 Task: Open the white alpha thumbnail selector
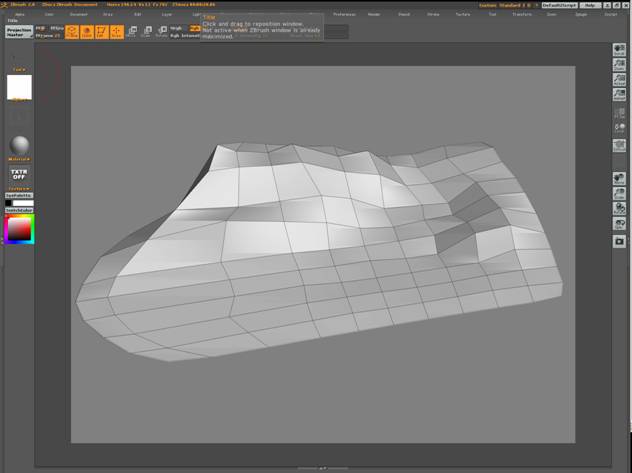(19, 87)
